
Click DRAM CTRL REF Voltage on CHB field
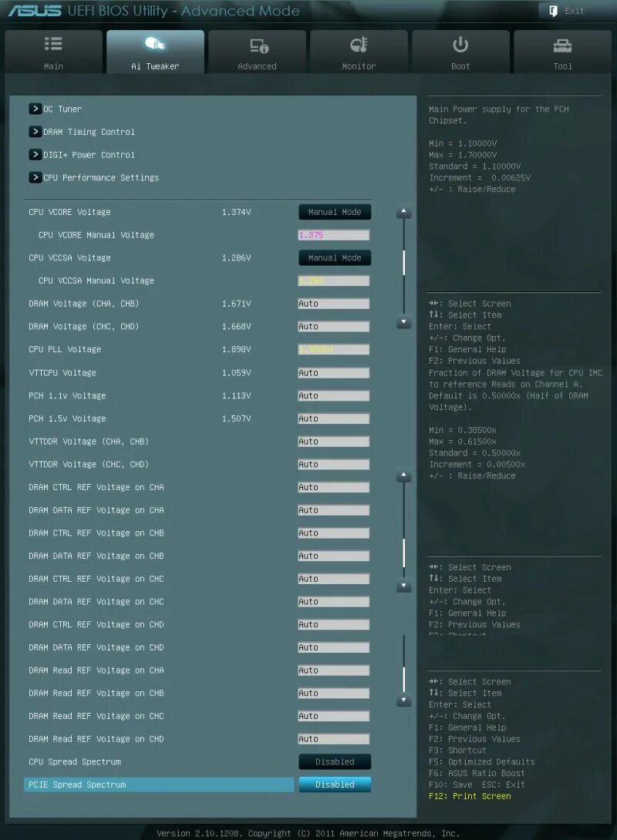tap(333, 533)
